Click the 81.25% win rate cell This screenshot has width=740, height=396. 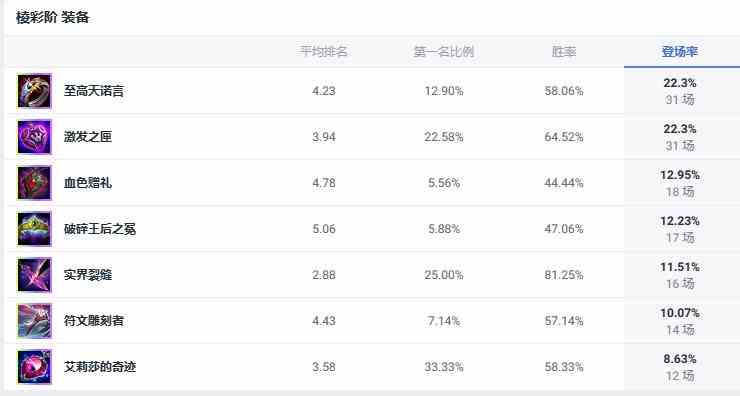(x=564, y=275)
